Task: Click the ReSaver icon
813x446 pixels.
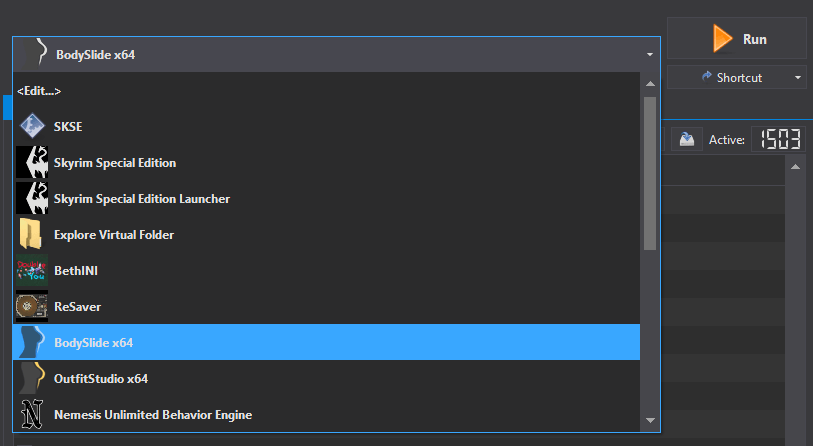Action: [x=32, y=307]
